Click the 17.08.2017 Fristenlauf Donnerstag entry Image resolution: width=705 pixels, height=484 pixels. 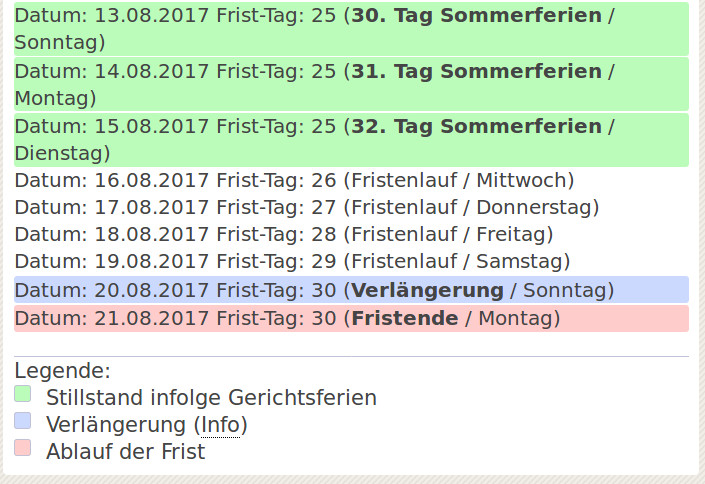pyautogui.click(x=307, y=207)
